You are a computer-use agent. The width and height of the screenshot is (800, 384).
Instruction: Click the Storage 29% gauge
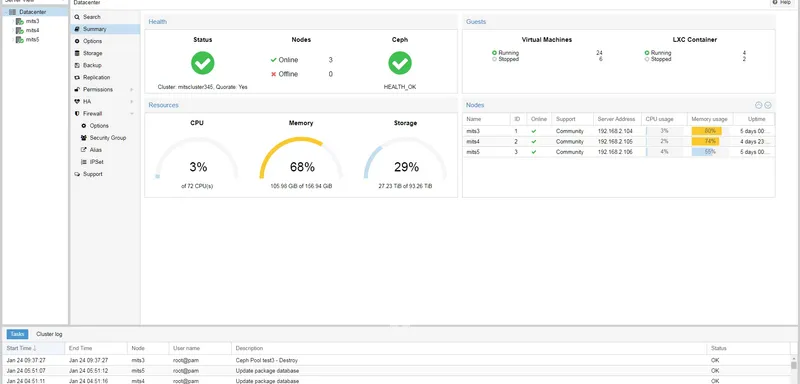[x=406, y=159]
